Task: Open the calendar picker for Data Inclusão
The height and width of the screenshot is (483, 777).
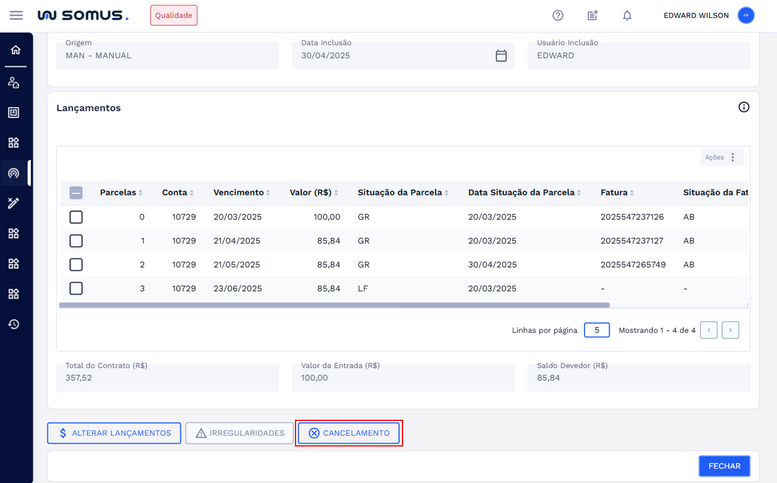Action: (x=501, y=56)
